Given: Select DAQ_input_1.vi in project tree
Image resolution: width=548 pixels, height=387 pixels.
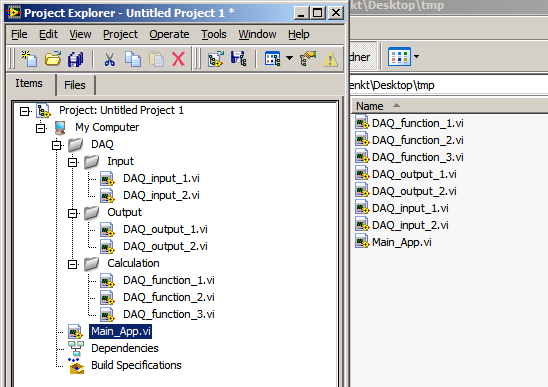Looking at the screenshot, I should coord(161,179).
